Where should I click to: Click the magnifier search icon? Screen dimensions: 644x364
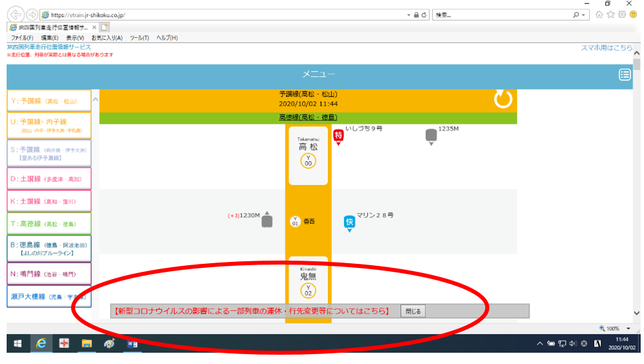[576, 15]
